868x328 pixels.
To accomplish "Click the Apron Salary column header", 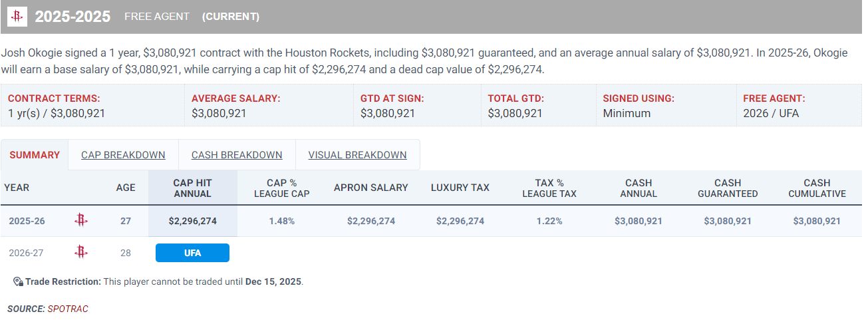I will pyautogui.click(x=370, y=188).
